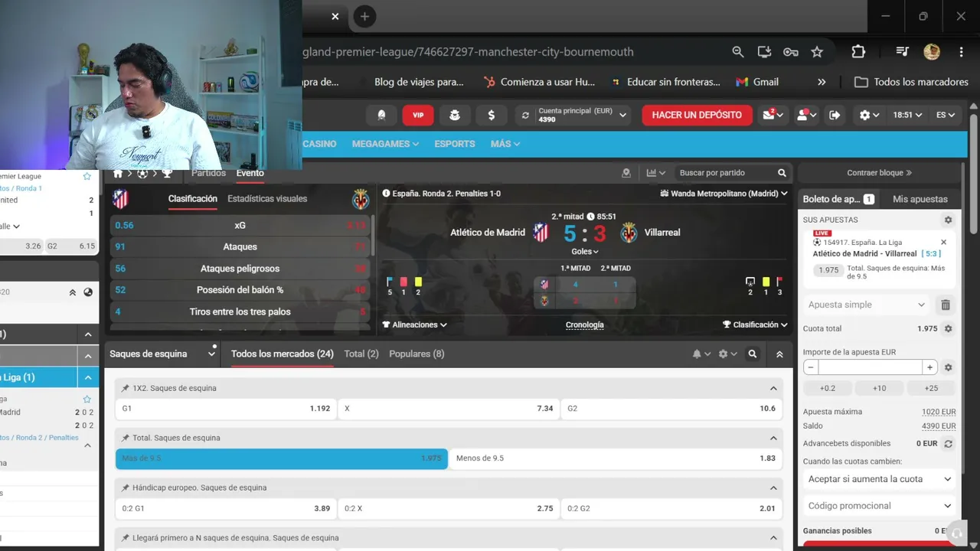
Task: Refresh the account balance
Action: [525, 116]
